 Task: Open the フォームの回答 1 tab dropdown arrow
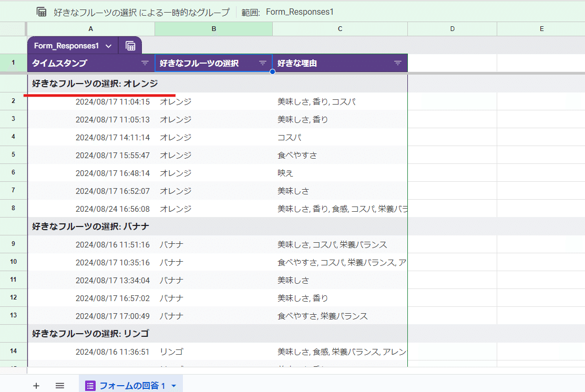(x=174, y=386)
